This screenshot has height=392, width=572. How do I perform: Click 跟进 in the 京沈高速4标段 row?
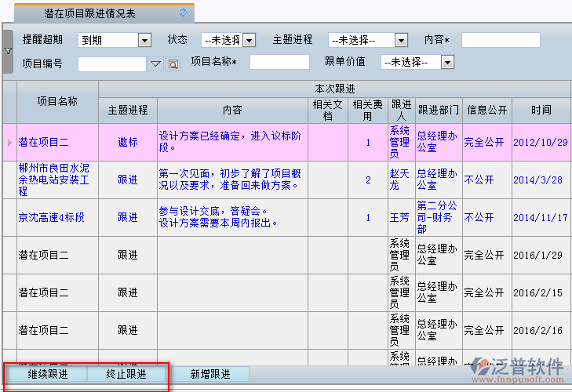click(128, 218)
